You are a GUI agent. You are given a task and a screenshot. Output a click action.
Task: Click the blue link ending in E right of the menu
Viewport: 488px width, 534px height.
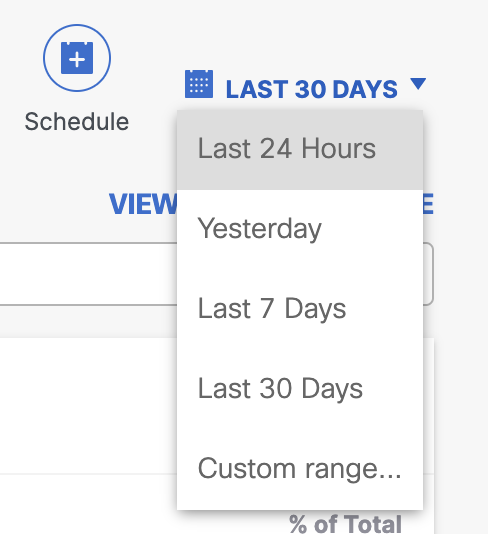[x=428, y=204]
